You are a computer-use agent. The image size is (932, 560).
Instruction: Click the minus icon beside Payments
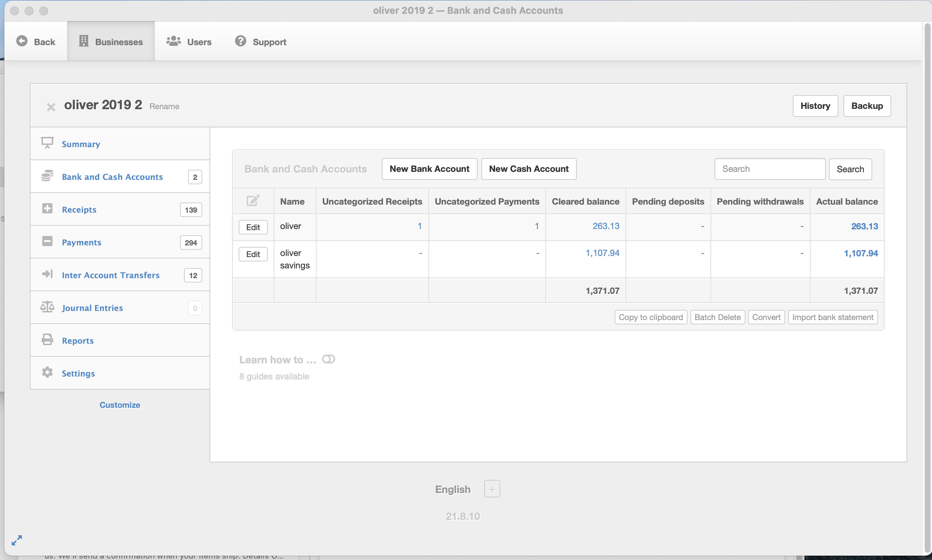click(x=47, y=241)
